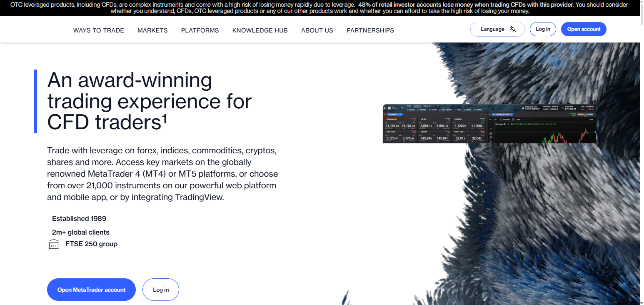
Task: Click the "2m+ global clients" text
Action: tap(81, 232)
